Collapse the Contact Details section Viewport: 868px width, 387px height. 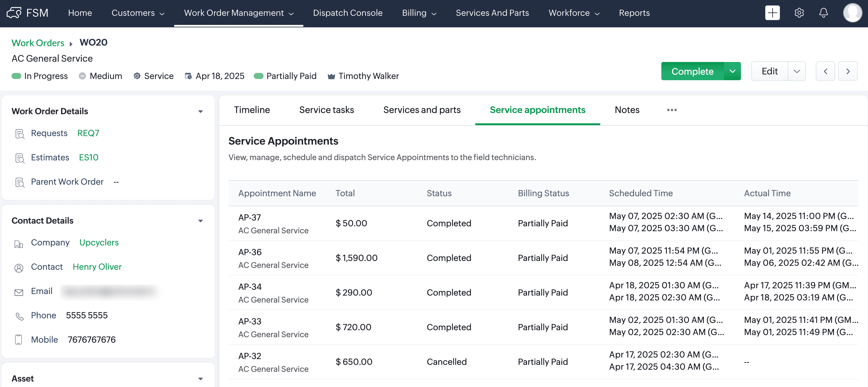coord(201,221)
